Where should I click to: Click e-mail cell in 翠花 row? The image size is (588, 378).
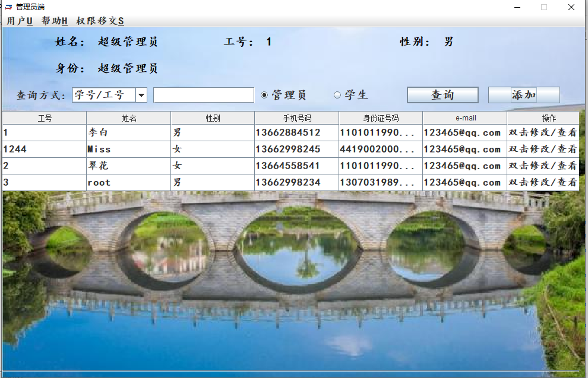(465, 166)
